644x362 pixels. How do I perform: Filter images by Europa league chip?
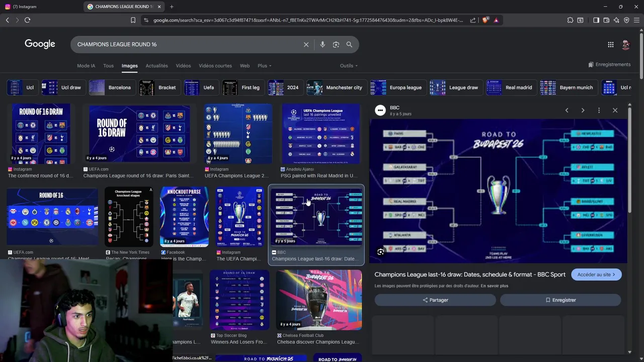(397, 87)
